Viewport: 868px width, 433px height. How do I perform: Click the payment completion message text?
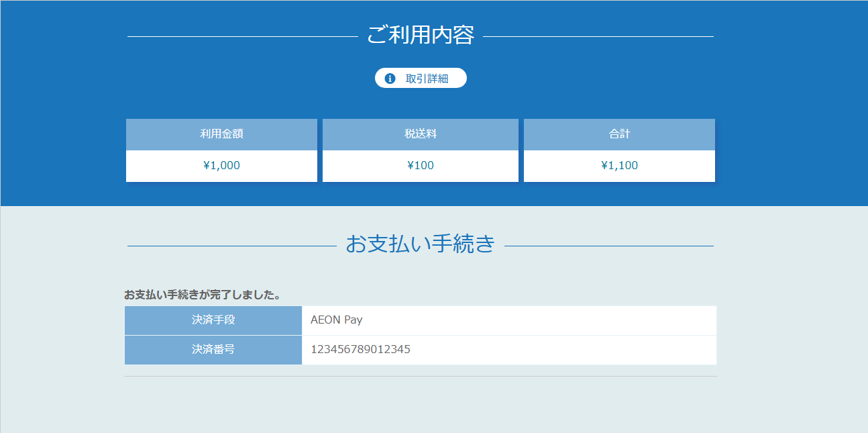[203, 293]
